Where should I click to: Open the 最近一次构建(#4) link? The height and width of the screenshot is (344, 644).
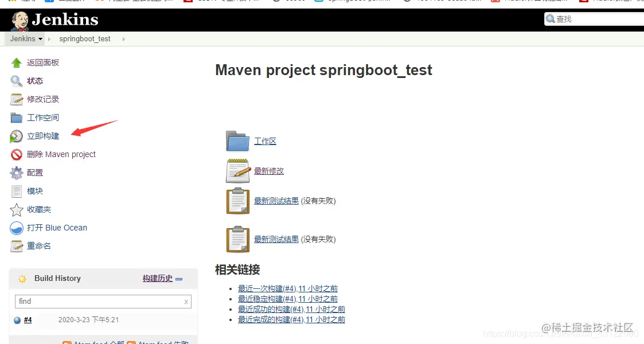pyautogui.click(x=288, y=288)
